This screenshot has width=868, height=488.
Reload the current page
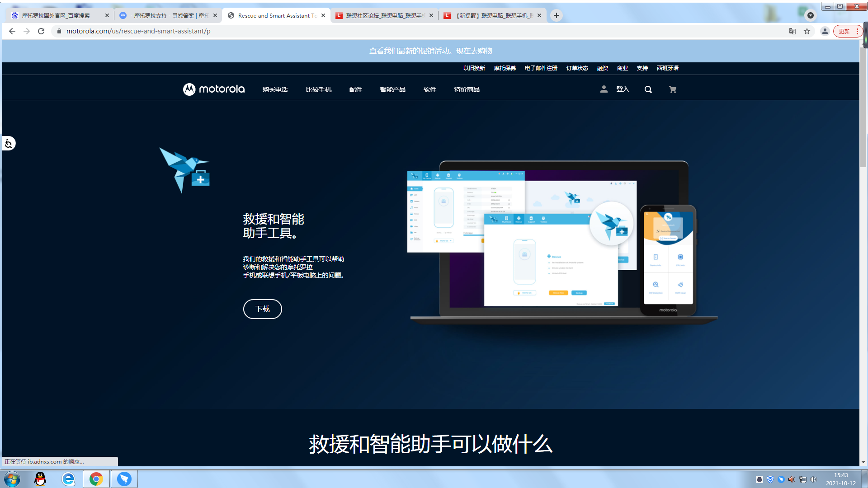41,31
